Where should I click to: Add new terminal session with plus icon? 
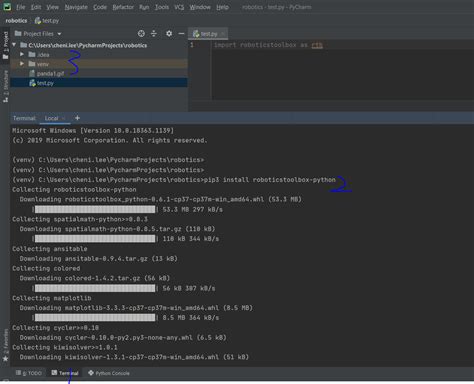77,118
